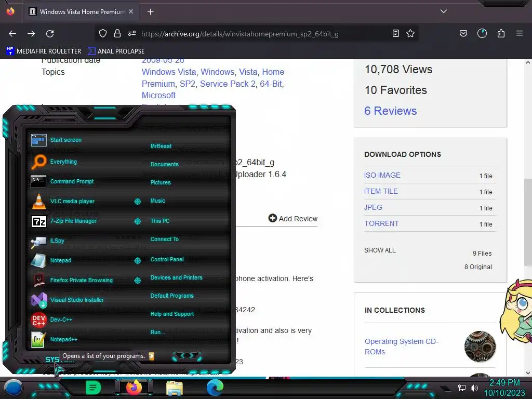Click the Windows Start orb
Image resolution: width=532 pixels, height=399 pixels.
(13, 388)
